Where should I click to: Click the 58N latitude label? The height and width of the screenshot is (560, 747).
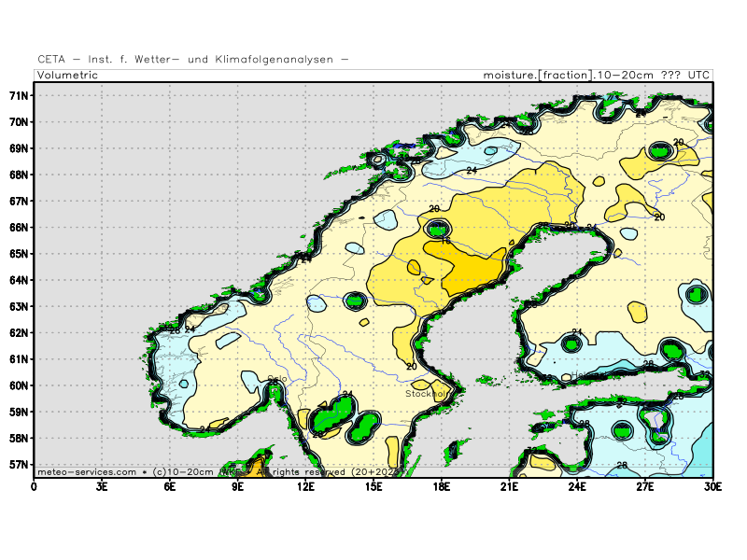[x=19, y=438]
